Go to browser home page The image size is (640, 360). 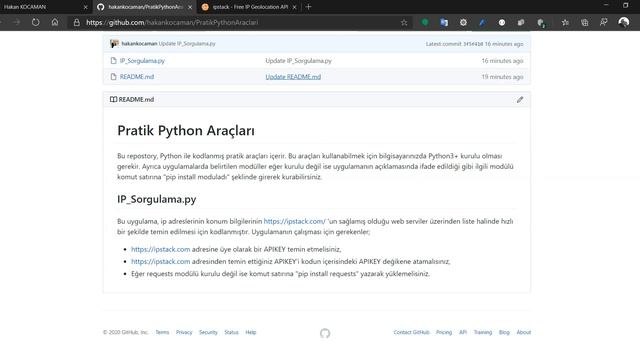point(55,22)
